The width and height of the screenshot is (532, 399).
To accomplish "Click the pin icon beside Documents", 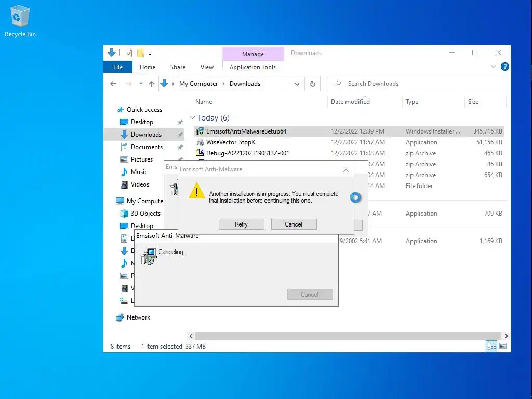I will pyautogui.click(x=180, y=147).
